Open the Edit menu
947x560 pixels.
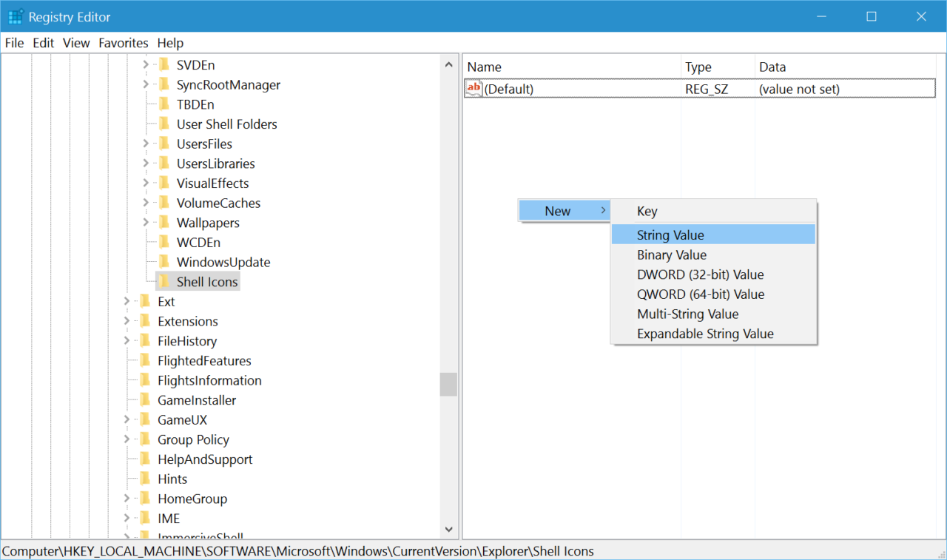(43, 42)
